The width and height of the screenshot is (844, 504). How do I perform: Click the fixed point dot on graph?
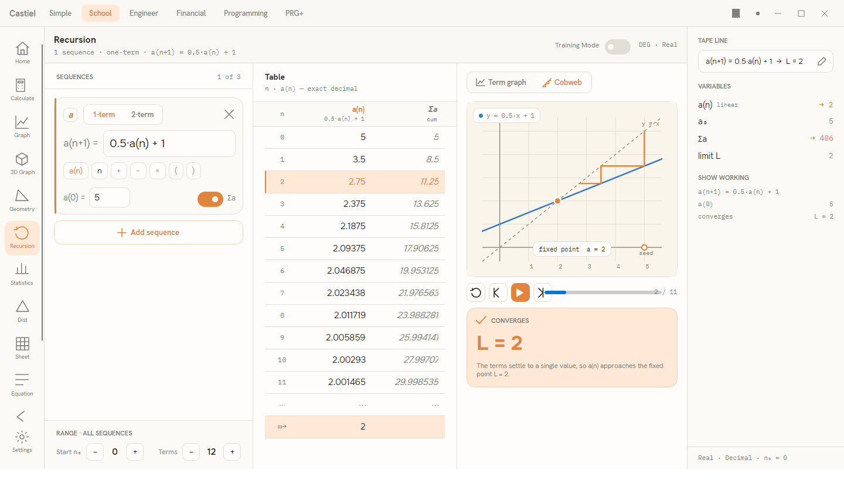557,201
